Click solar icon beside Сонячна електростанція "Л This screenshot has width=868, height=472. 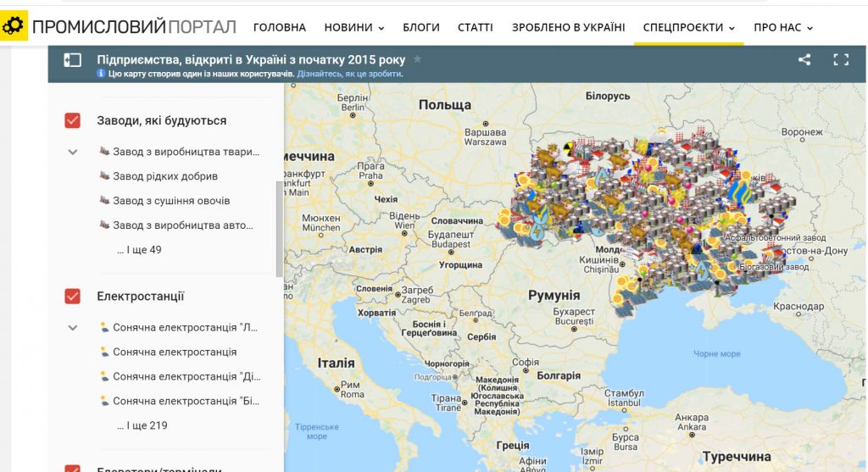104,327
